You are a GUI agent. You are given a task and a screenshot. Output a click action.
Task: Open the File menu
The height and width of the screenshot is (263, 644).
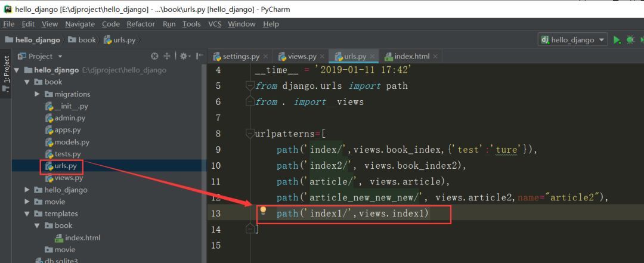8,24
